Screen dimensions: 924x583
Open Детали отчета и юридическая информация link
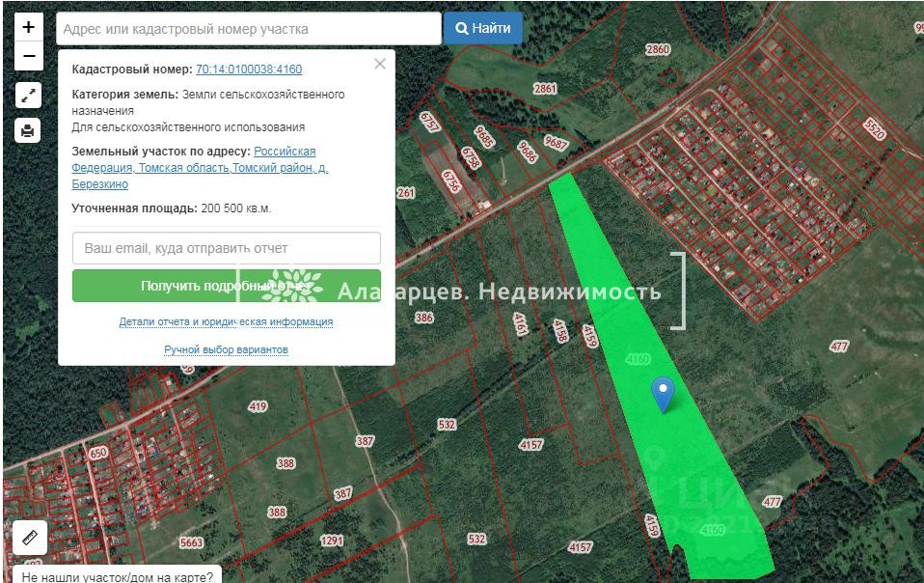pyautogui.click(x=226, y=321)
